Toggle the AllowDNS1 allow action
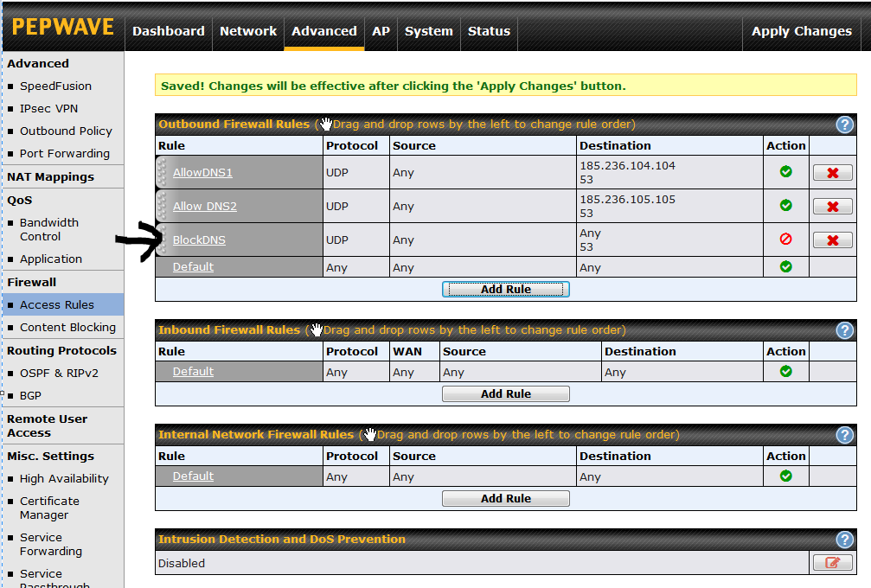 tap(785, 172)
